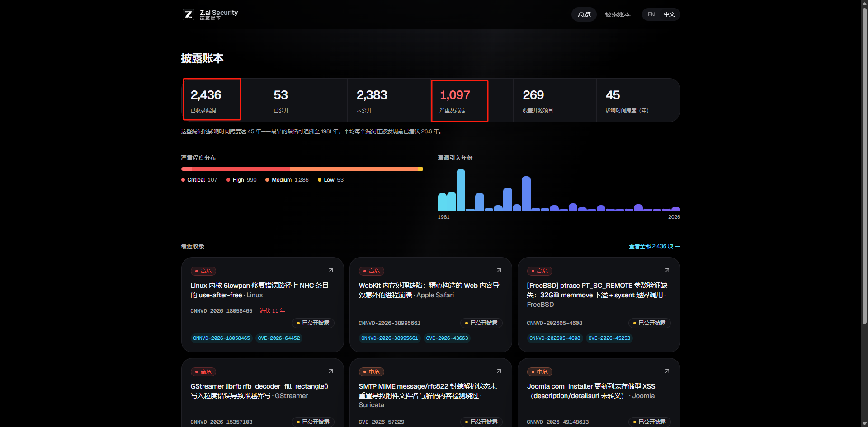Image resolution: width=868 pixels, height=427 pixels.
Task: Click the Z.ai Security brand title
Action: [219, 13]
